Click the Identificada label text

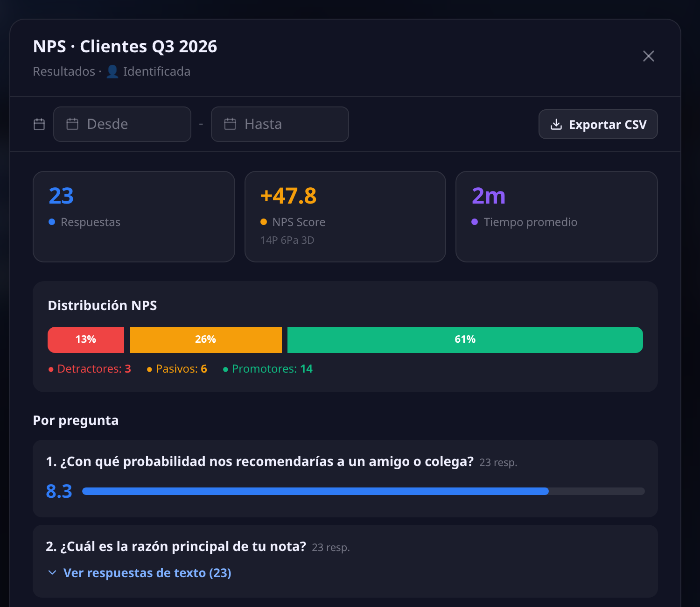[x=157, y=71]
